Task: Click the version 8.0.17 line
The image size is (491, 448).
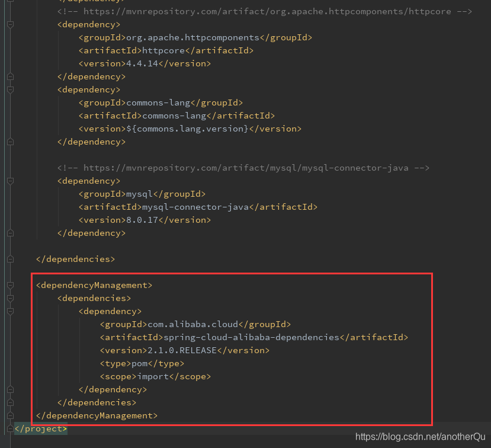Action: point(145,220)
